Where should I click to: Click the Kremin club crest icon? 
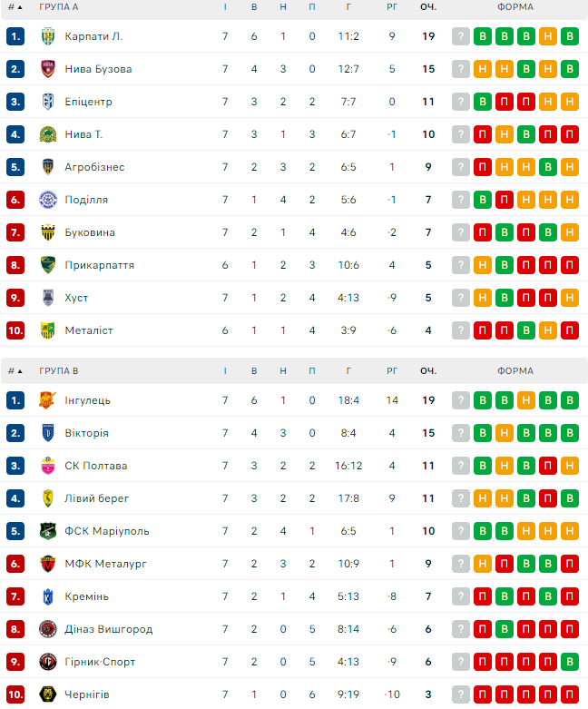tap(48, 596)
